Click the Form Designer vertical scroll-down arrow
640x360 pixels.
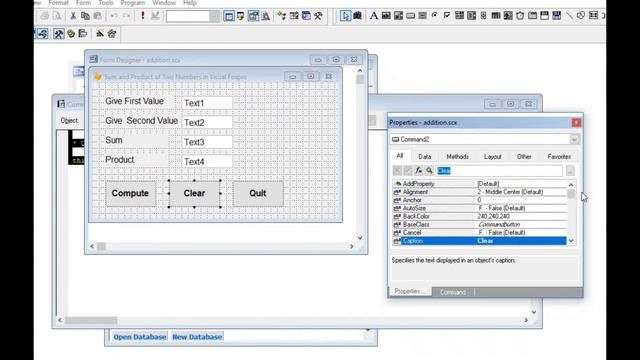[x=360, y=238]
